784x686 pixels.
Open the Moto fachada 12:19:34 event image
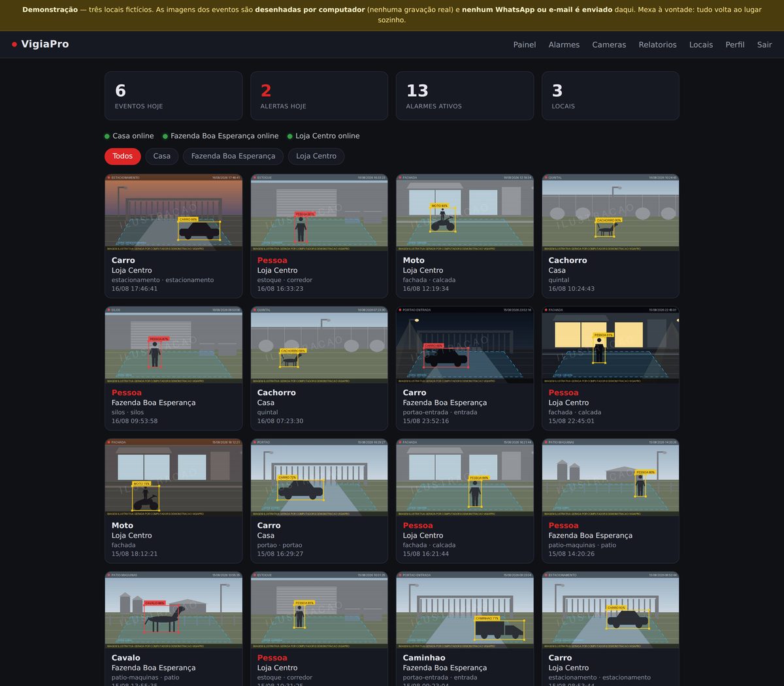465,212
